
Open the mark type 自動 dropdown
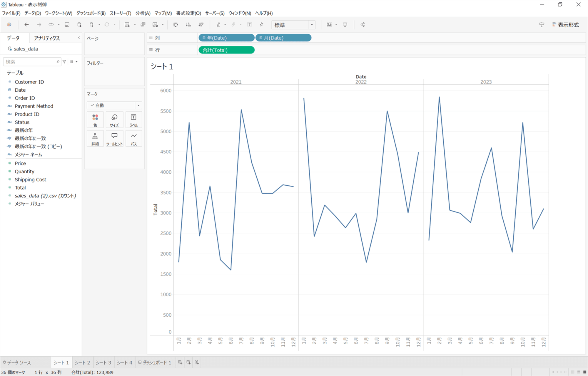click(x=114, y=105)
